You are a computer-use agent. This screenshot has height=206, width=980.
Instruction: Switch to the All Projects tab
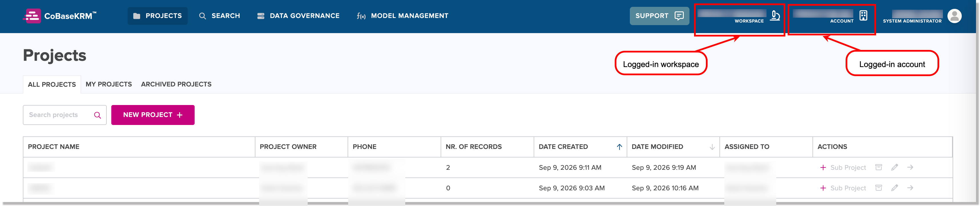tap(52, 84)
